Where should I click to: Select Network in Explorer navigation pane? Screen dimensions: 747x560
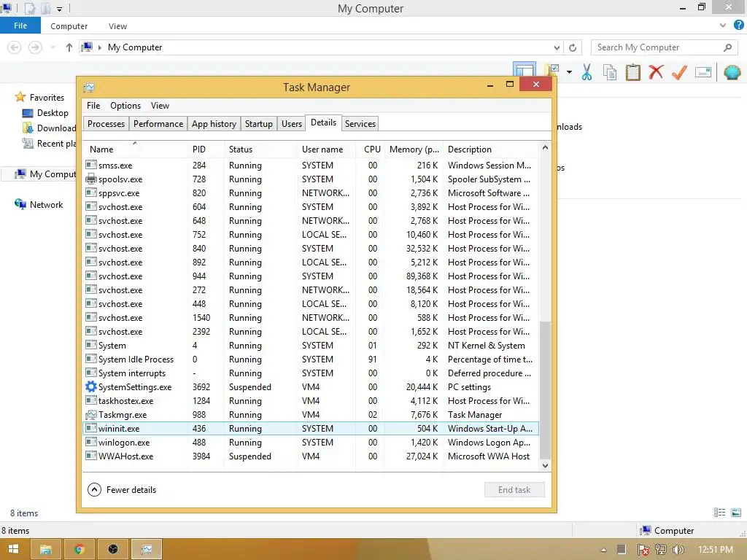pos(39,204)
